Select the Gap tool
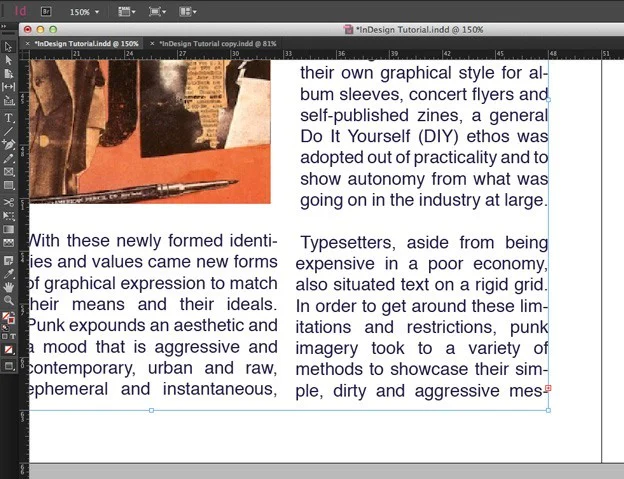 tap(8, 87)
